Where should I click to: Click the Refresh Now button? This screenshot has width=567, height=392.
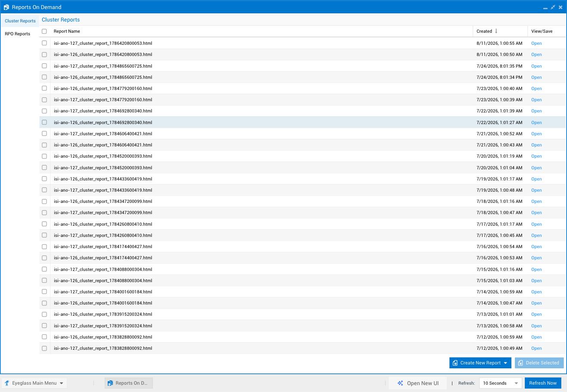pyautogui.click(x=543, y=383)
